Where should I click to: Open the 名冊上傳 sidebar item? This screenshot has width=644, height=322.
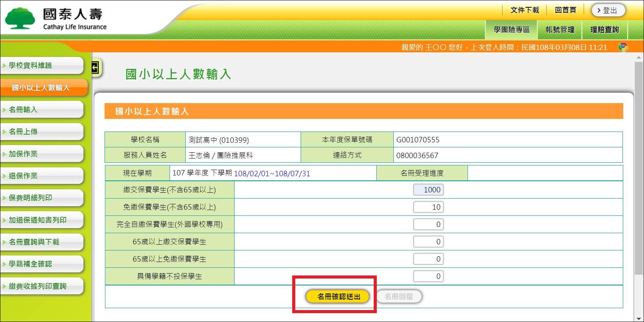coord(42,132)
